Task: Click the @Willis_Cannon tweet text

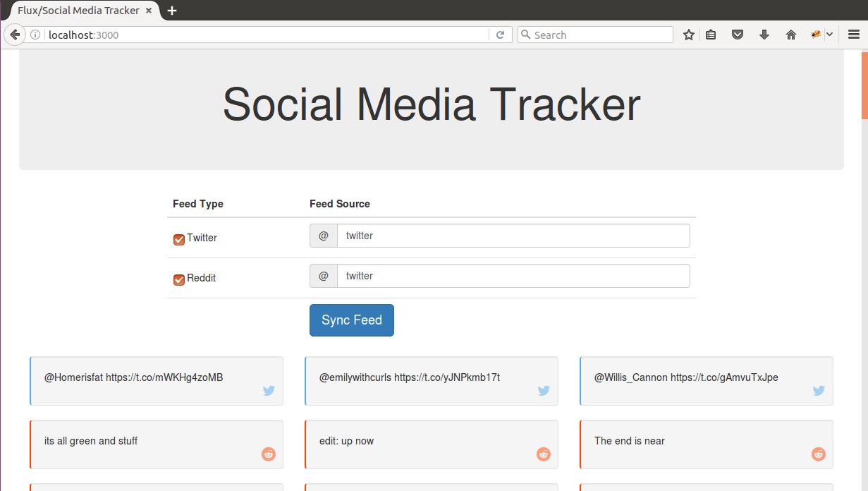Action: (x=686, y=377)
